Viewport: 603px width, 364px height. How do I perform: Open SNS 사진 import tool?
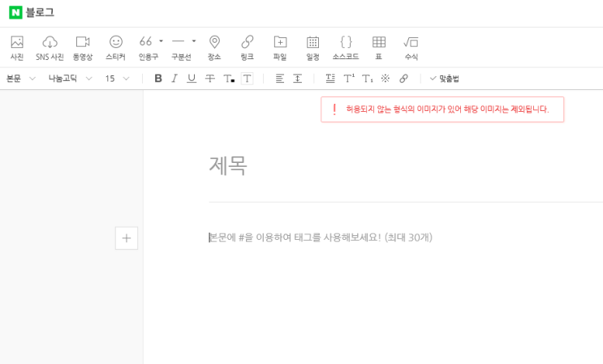click(50, 48)
